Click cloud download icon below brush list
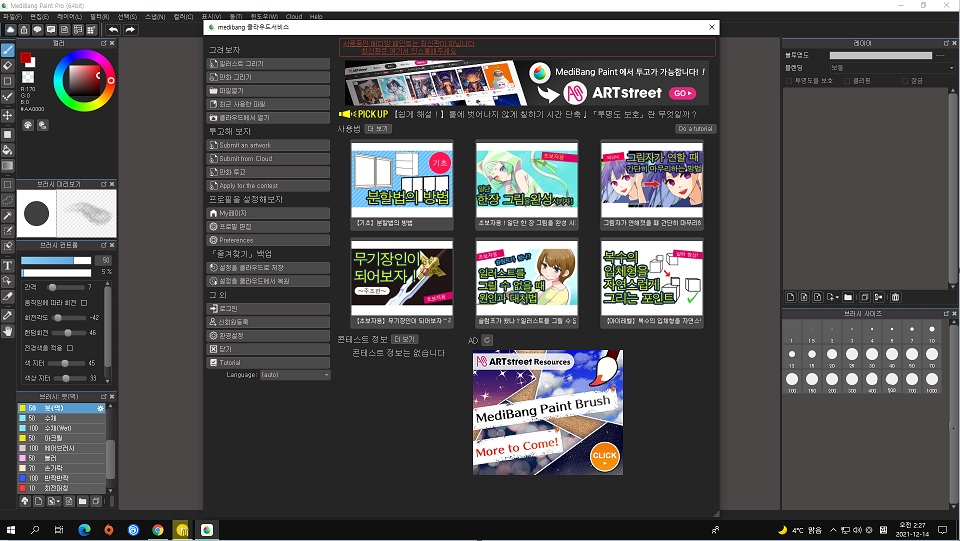Screen dimensions: 960x541 click(x=25, y=501)
